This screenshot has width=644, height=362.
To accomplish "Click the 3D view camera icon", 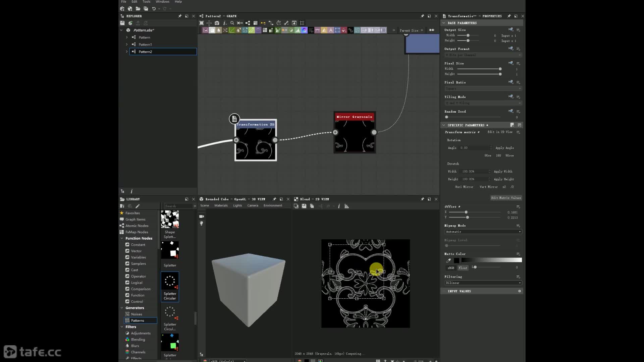I will click(202, 217).
